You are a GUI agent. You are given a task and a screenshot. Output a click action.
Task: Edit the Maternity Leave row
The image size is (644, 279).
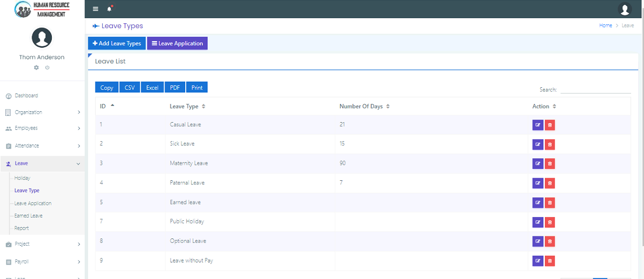tap(538, 164)
